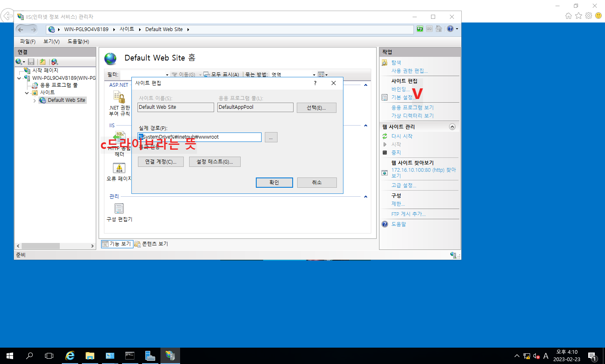Click the blue help question-mark icon in toolbar
Viewport: 605px width, 364px height.
pos(450,29)
